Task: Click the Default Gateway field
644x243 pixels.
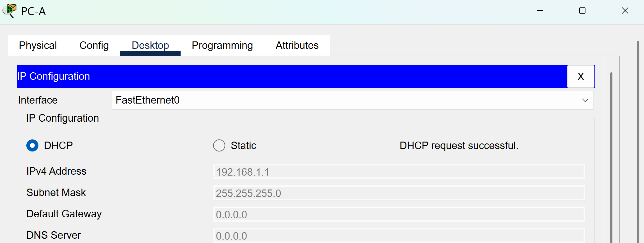Action: point(399,214)
